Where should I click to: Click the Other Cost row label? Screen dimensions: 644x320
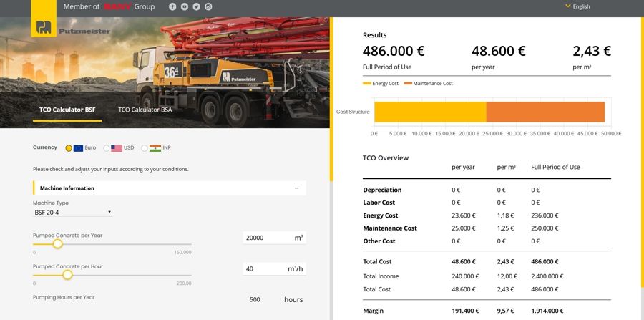(x=379, y=241)
